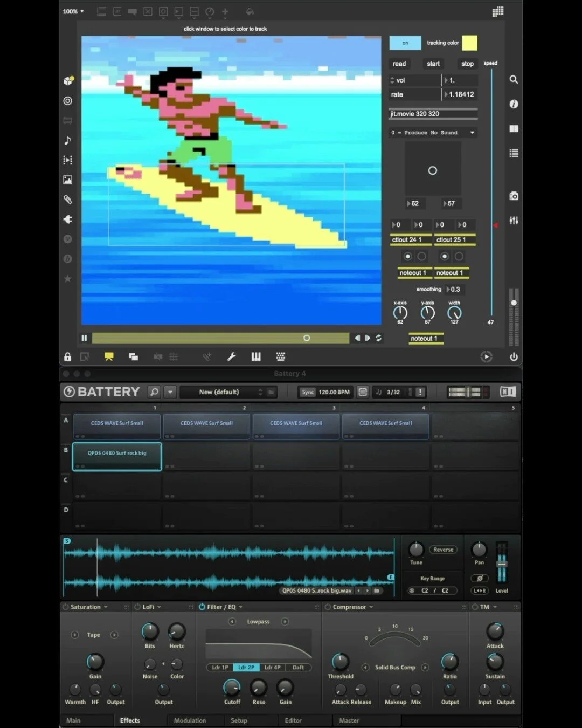
Task: Click Battery magnifier search icon
Action: [x=154, y=392]
